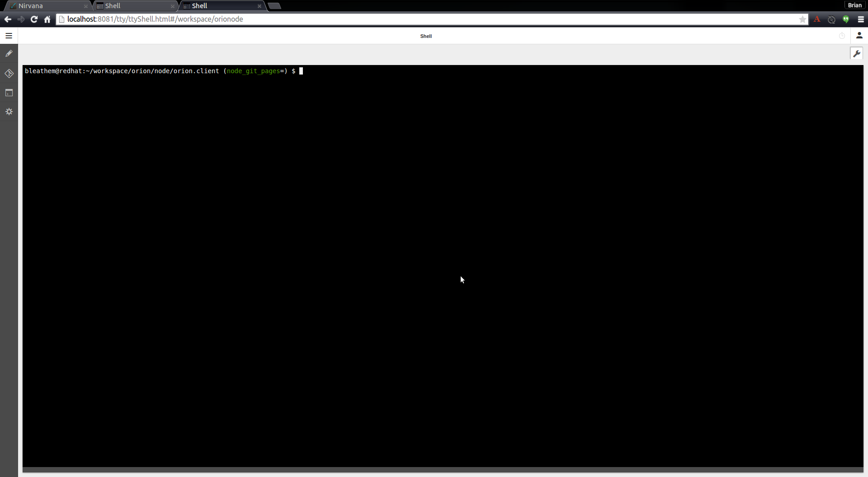
Task: Open the hamburger navigation menu
Action: [9, 36]
